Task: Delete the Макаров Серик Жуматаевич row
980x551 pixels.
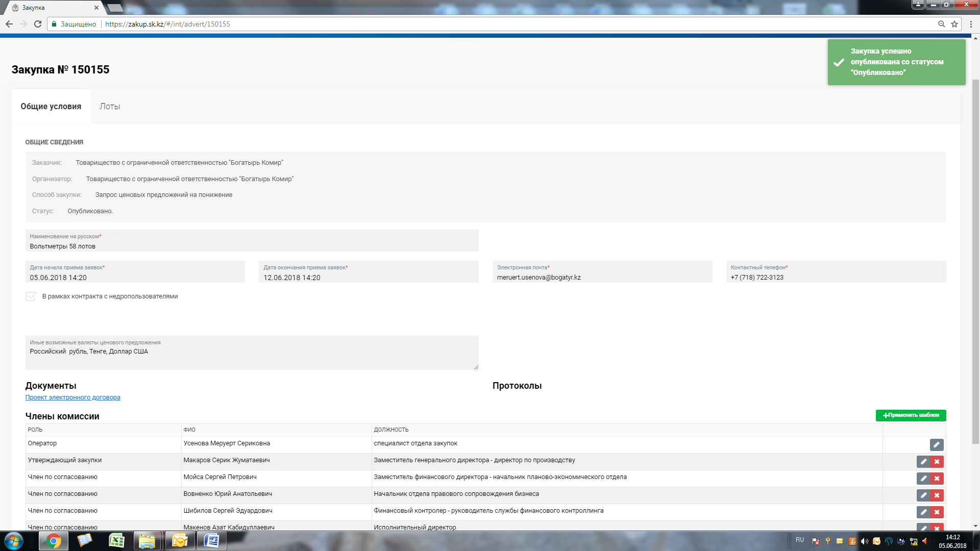Action: point(937,462)
